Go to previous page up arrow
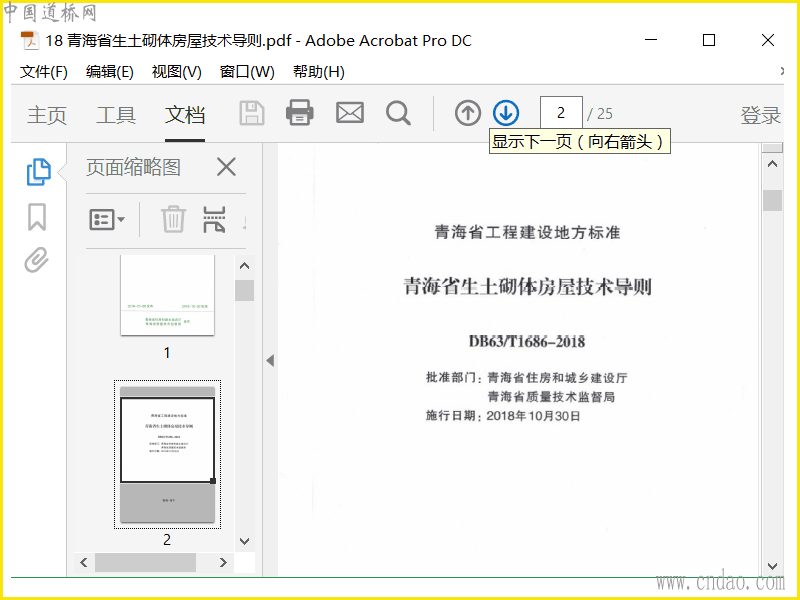The height and width of the screenshot is (600, 800). tap(468, 113)
